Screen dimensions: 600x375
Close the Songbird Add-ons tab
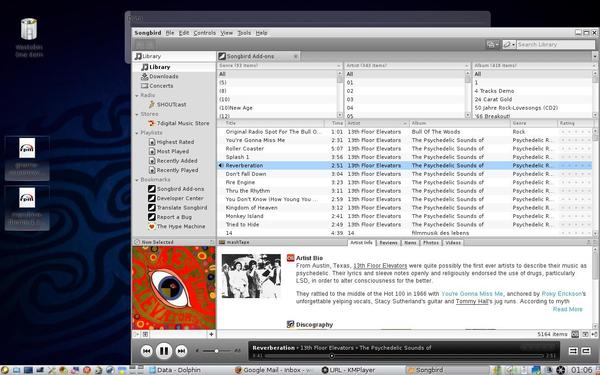(x=295, y=56)
